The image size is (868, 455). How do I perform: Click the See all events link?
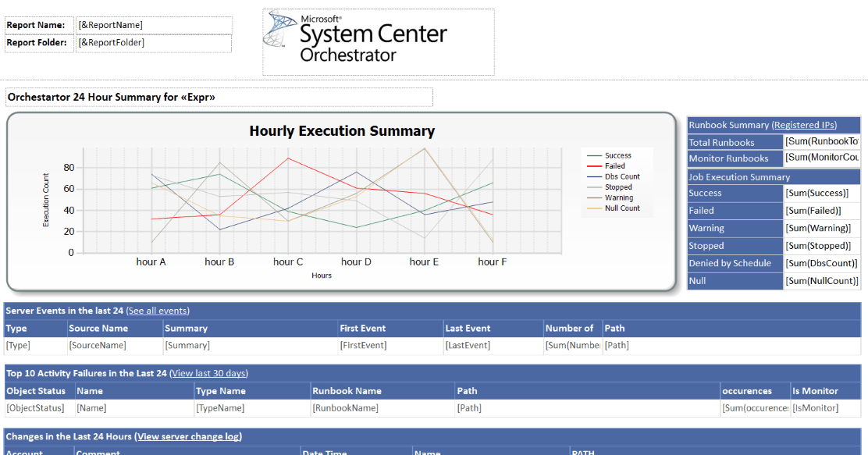click(x=158, y=311)
